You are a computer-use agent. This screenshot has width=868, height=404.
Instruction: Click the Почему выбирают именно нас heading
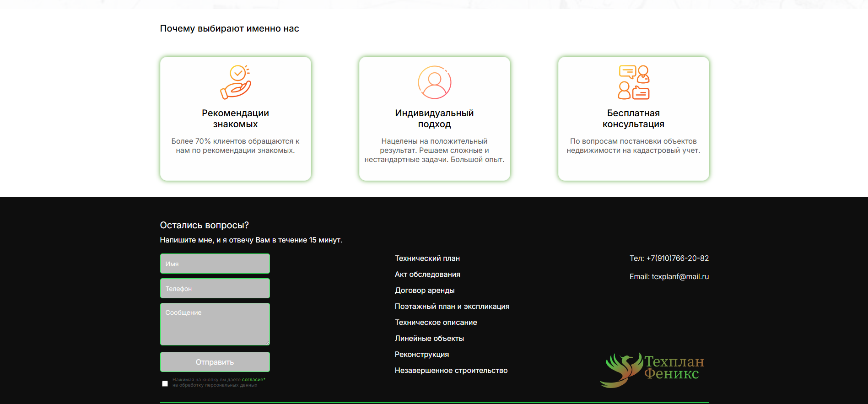point(229,28)
